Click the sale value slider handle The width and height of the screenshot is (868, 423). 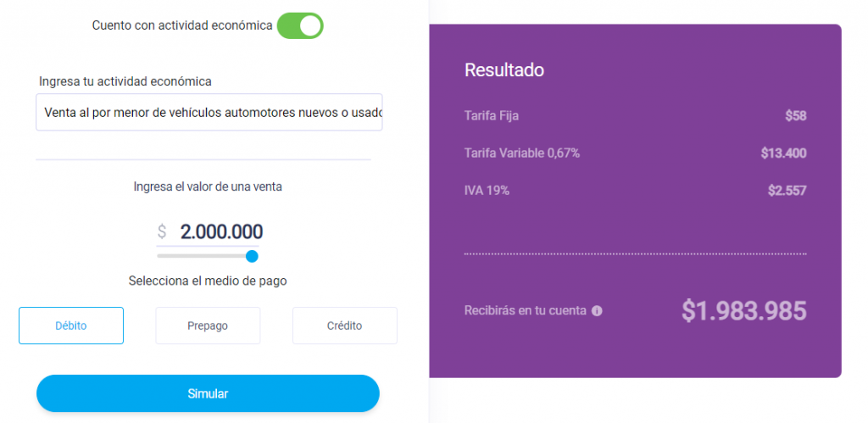point(252,256)
